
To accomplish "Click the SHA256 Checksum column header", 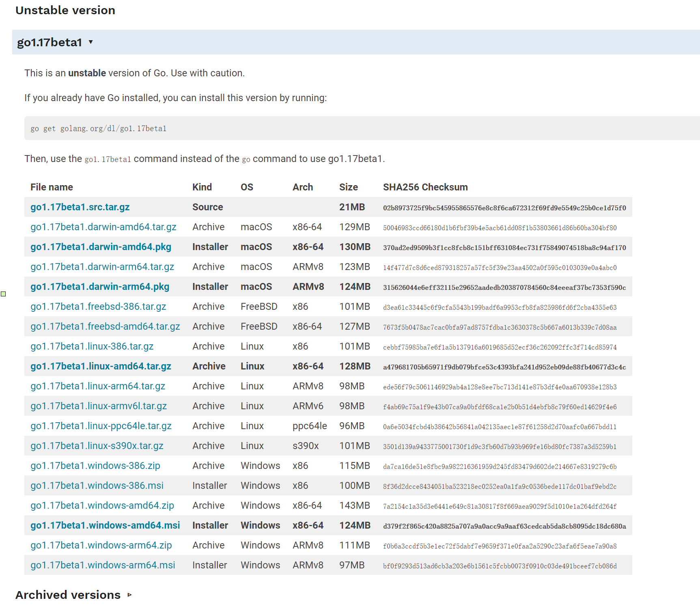I will tap(425, 187).
